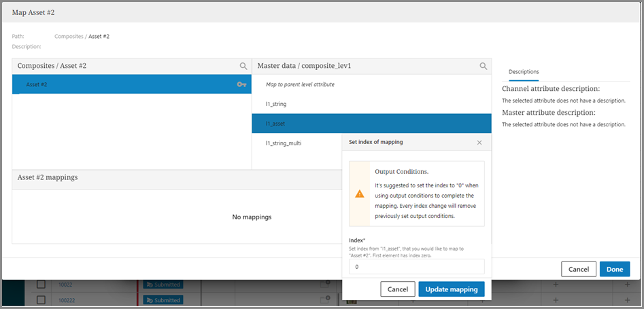Focus the Index input field

(416, 267)
